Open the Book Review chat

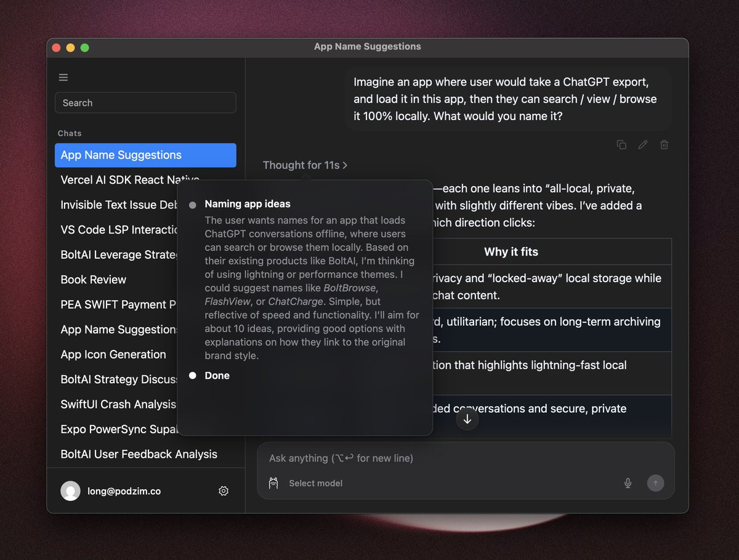(x=94, y=280)
